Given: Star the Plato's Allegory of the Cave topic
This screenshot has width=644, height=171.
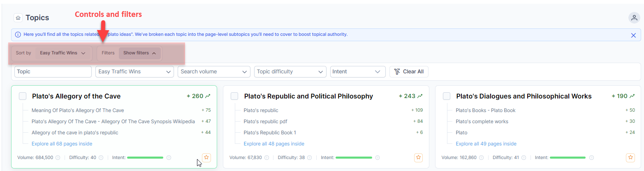Looking at the screenshot, I should 206,157.
